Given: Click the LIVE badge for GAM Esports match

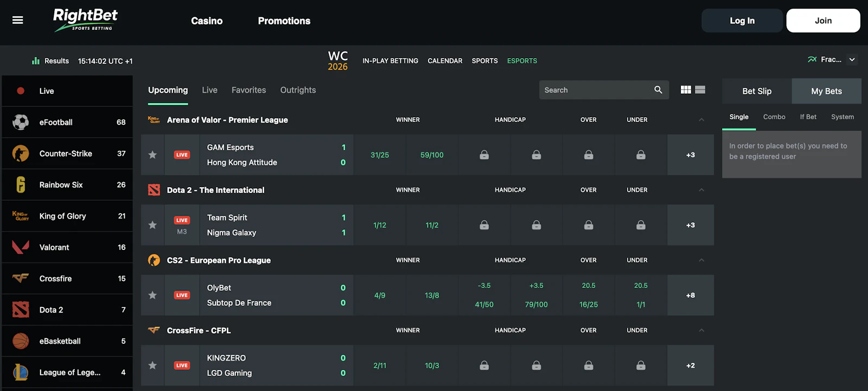Looking at the screenshot, I should [x=182, y=155].
